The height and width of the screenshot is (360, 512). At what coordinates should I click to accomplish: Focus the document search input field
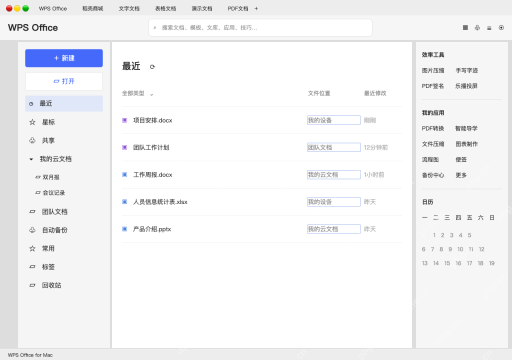coord(260,28)
